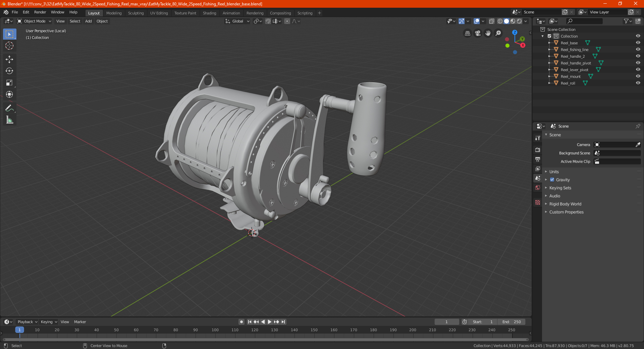Click the current frame marker at 1
This screenshot has width=644, height=349.
(19, 330)
